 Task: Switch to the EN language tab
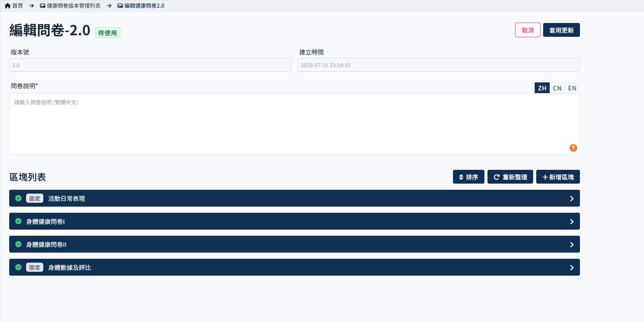click(572, 88)
